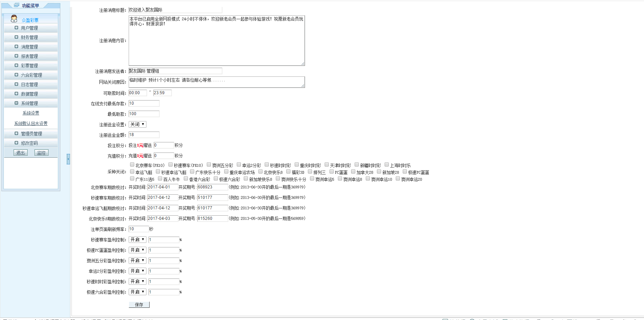The height and width of the screenshot is (320, 644).
Task: Check the 福彩3D checkbox
Action: coord(288,171)
